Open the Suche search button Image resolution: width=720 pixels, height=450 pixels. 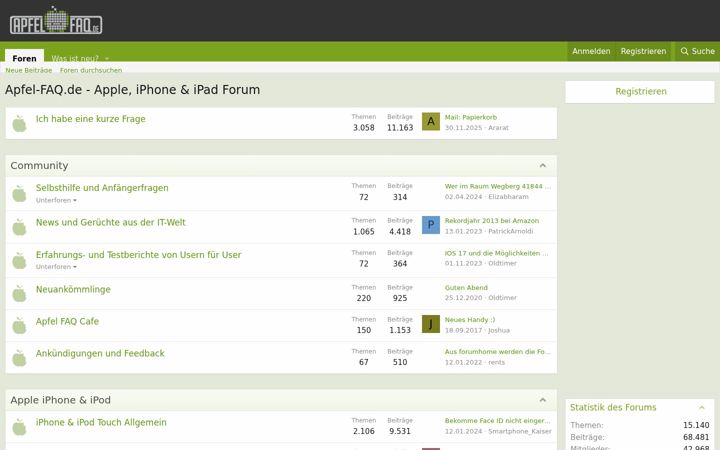click(698, 51)
